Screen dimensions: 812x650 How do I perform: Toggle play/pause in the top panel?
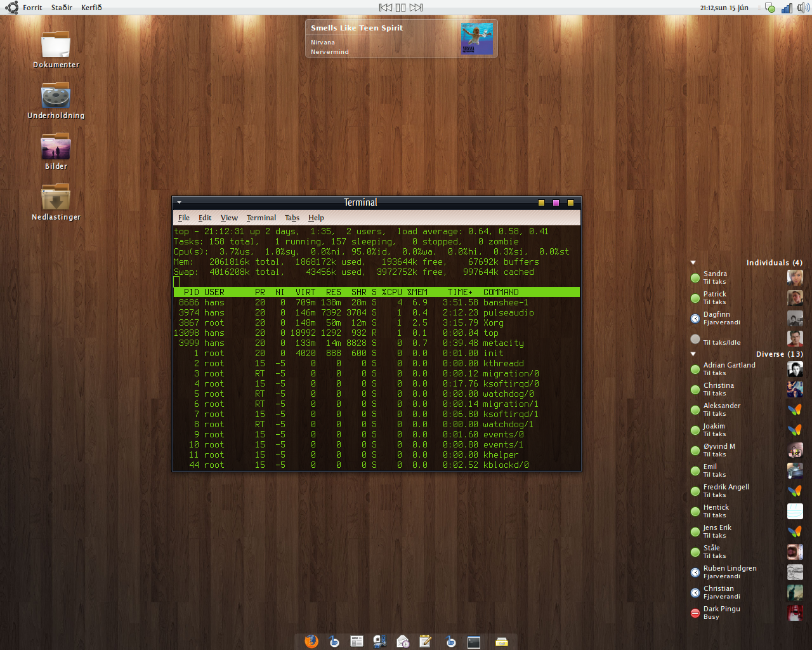click(x=400, y=8)
